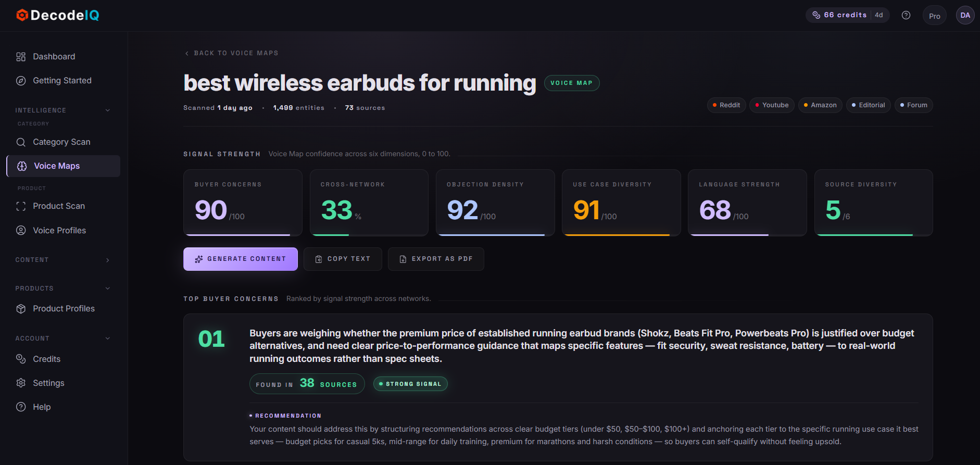This screenshot has height=465, width=980.
Task: Click the 66 credits pill
Action: 848,15
